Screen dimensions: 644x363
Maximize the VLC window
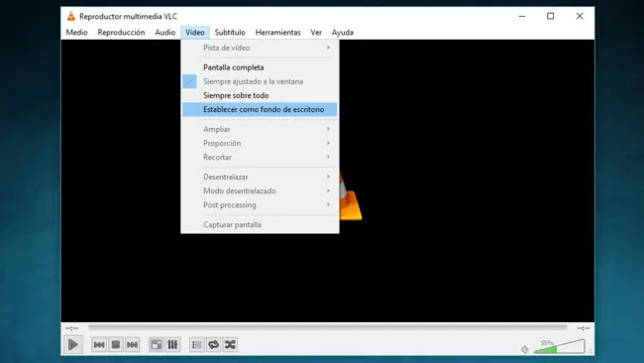pyautogui.click(x=550, y=16)
